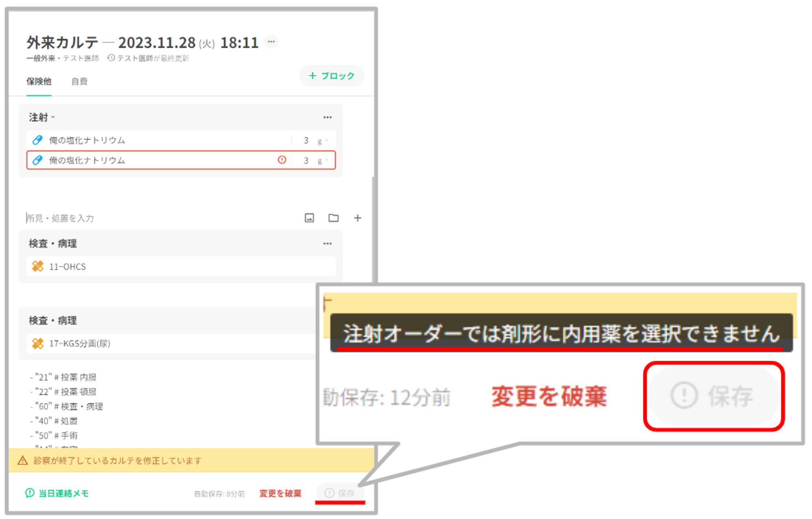812x519 pixels.
Task: Click the 変更を破棄 link in the bottom bar
Action: [280, 493]
